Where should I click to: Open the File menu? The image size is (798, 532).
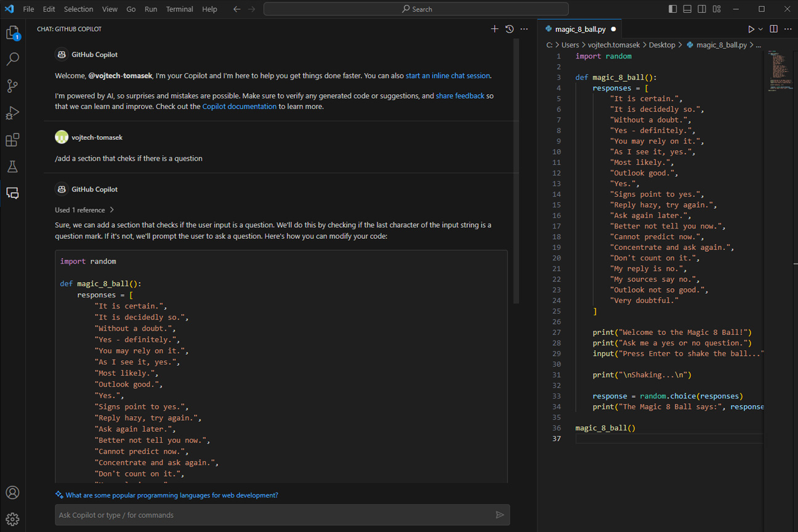click(28, 9)
